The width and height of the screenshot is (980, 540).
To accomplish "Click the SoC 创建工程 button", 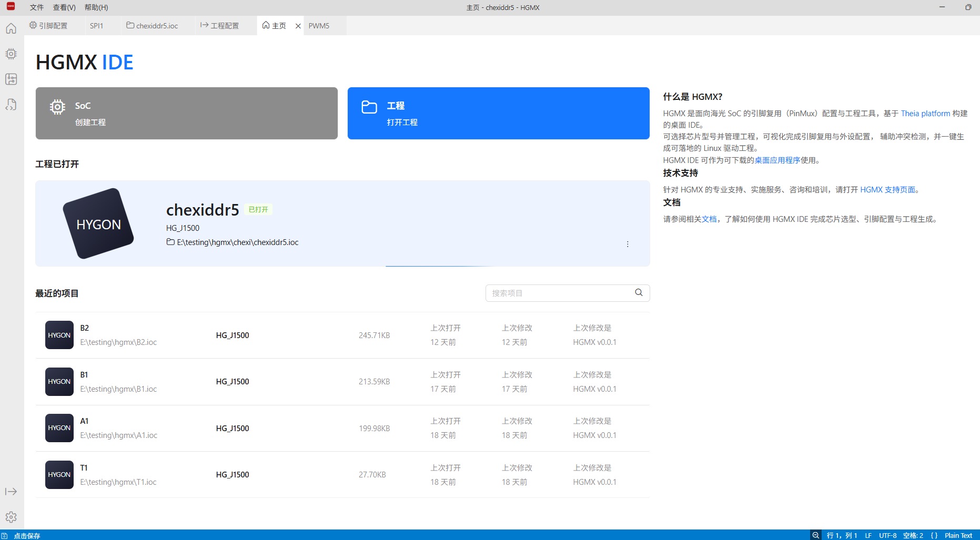I will (x=187, y=113).
